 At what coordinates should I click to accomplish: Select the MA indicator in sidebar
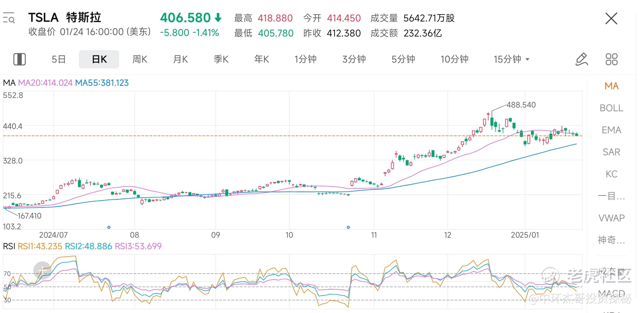[612, 86]
